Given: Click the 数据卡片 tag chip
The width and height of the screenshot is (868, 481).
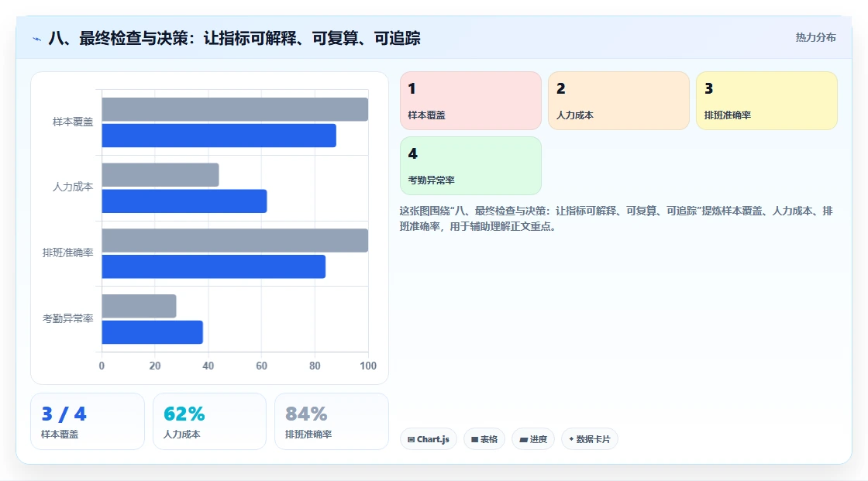Looking at the screenshot, I should click(590, 439).
